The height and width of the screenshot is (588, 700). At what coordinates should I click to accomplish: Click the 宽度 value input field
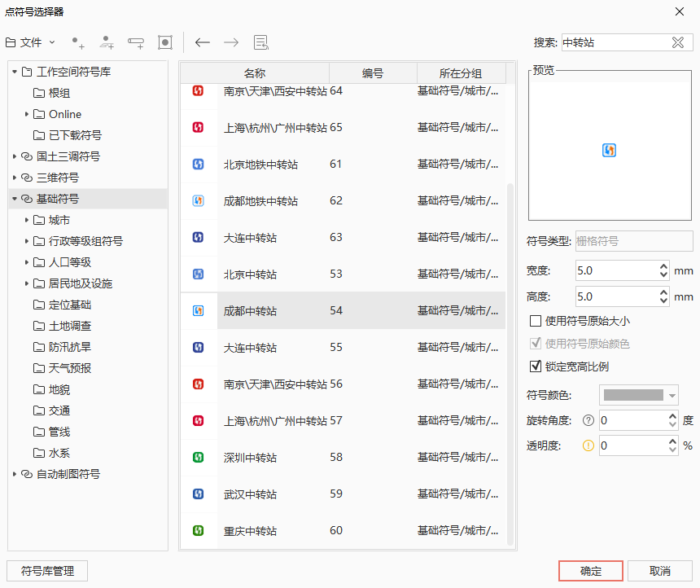click(615, 270)
